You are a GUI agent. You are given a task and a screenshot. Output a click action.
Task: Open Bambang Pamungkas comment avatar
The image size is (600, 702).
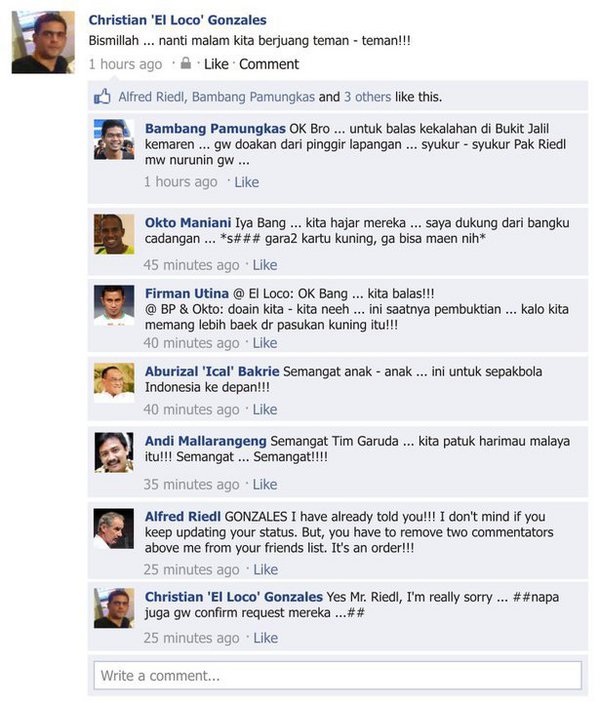(114, 139)
